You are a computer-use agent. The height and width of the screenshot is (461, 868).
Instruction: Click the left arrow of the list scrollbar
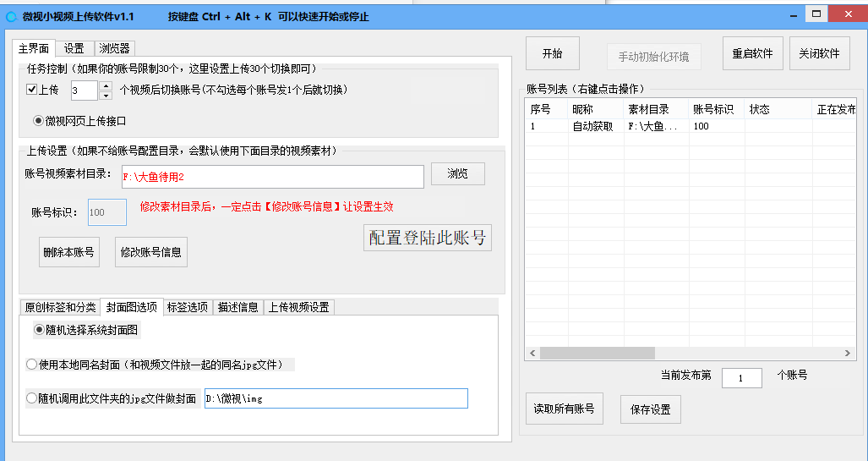(x=532, y=353)
